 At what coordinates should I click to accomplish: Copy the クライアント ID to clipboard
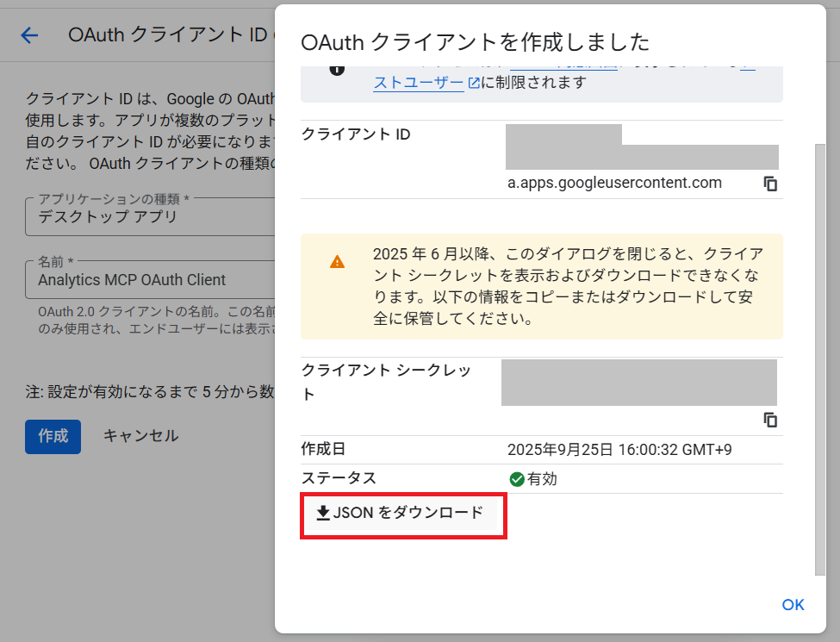tap(770, 184)
